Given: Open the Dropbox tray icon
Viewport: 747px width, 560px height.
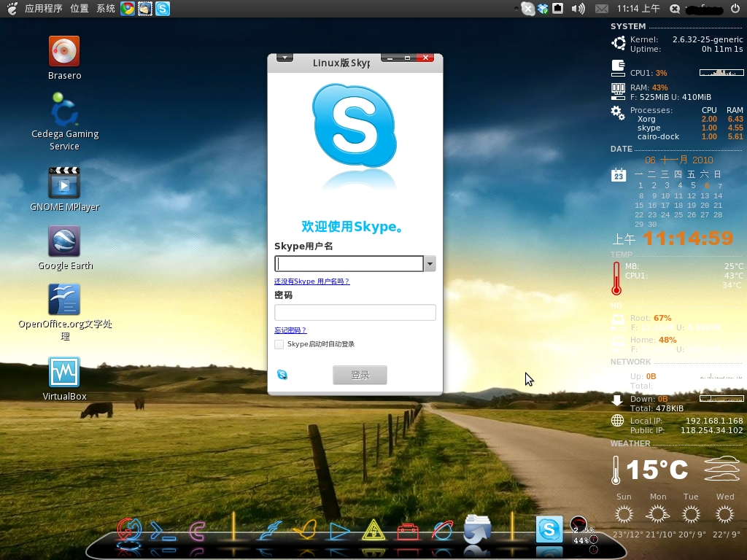Looking at the screenshot, I should point(543,9).
